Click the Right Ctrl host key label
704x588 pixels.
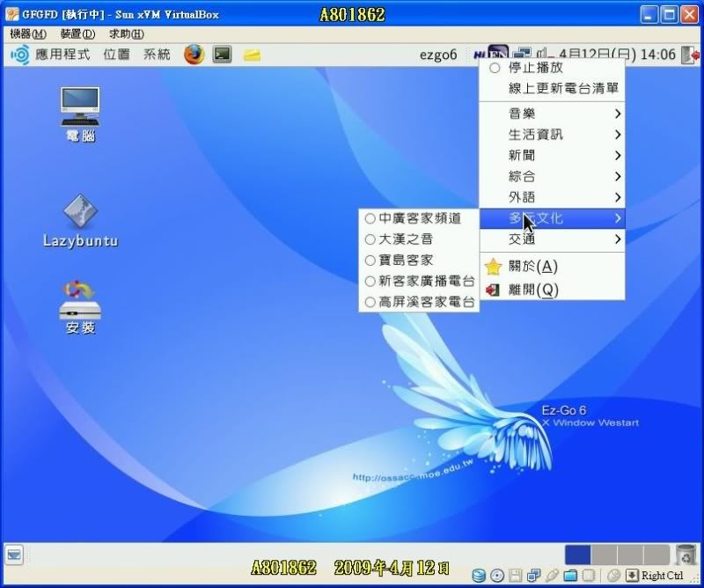coord(663,576)
